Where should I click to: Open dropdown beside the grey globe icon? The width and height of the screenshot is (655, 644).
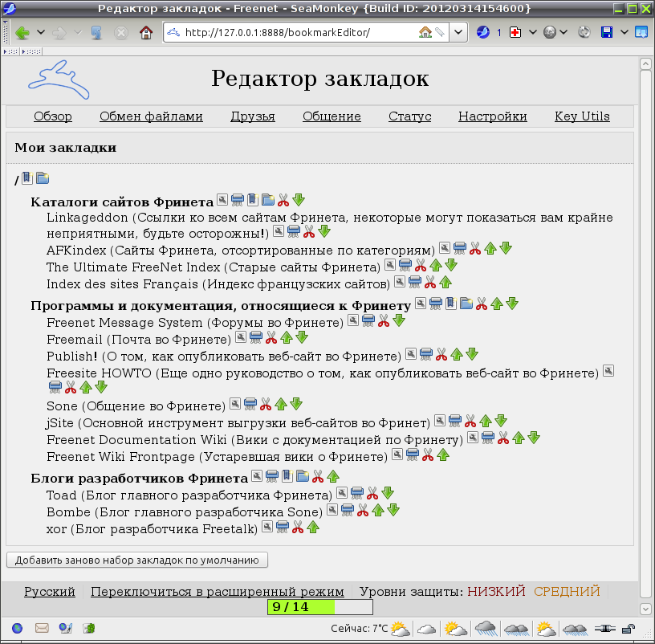pos(563,32)
